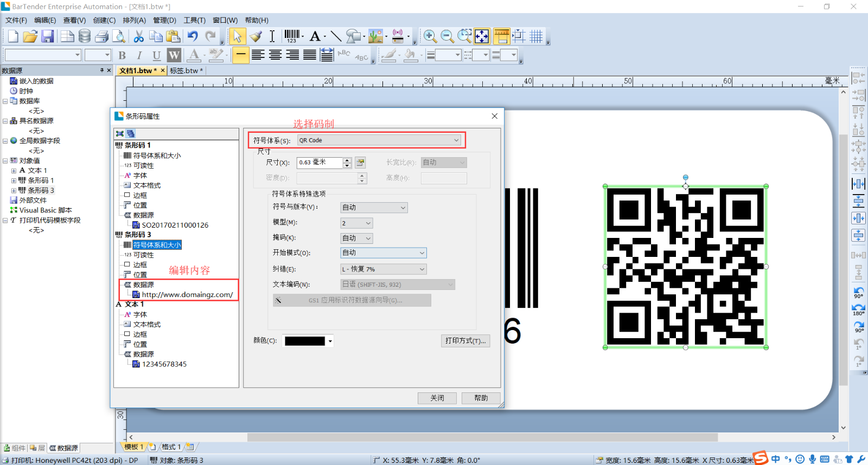The height and width of the screenshot is (465, 868).
Task: Click the black barcode color swatch
Action: tap(305, 341)
